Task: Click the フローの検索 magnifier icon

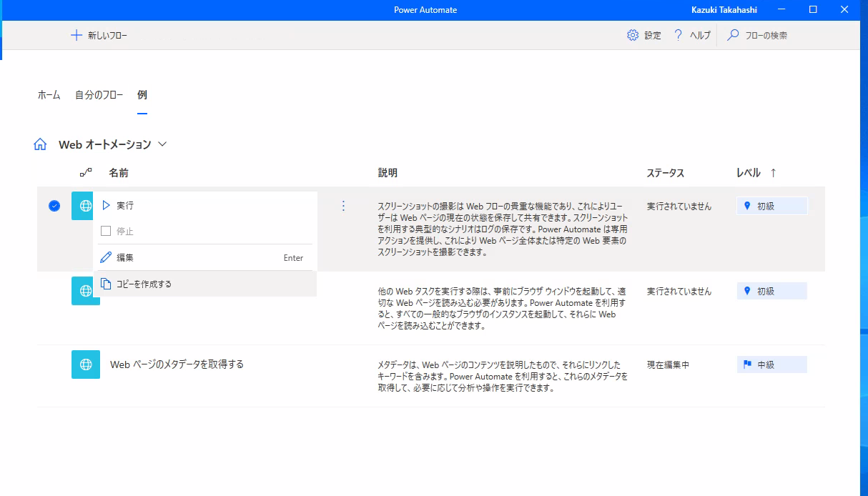Action: click(732, 34)
